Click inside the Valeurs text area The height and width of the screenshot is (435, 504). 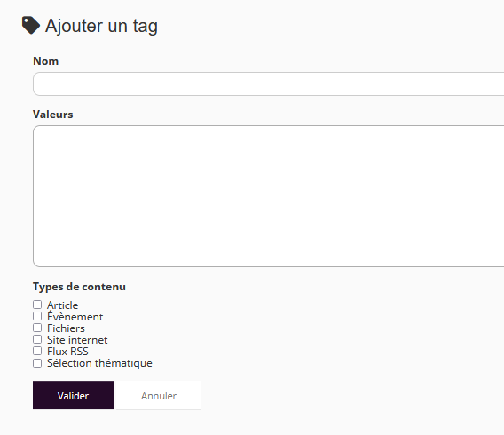(x=268, y=196)
